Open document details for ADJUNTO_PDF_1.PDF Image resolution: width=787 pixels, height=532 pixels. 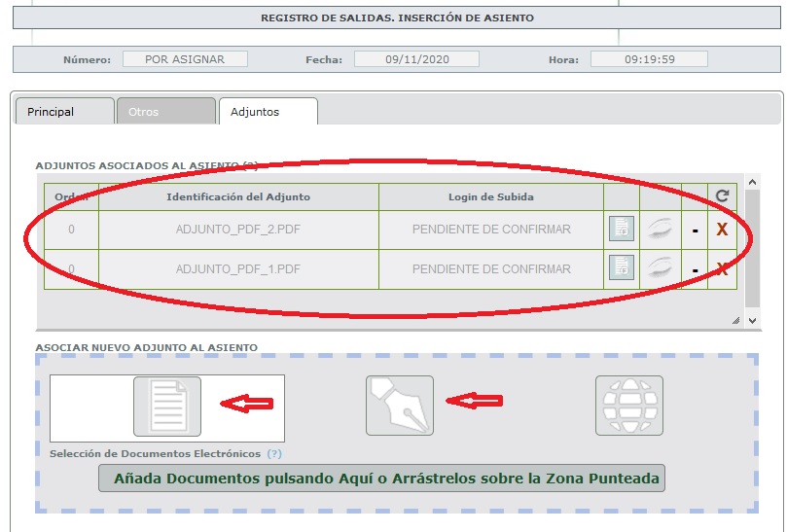click(x=622, y=267)
